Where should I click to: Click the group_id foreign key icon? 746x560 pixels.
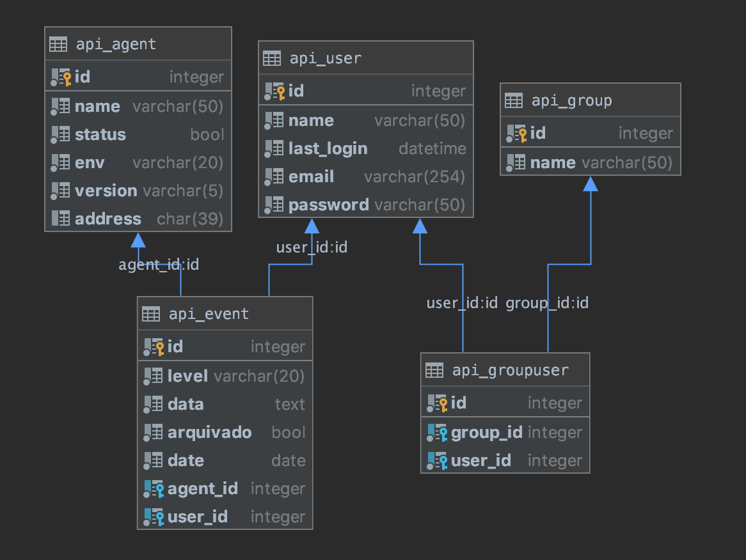[x=438, y=433]
